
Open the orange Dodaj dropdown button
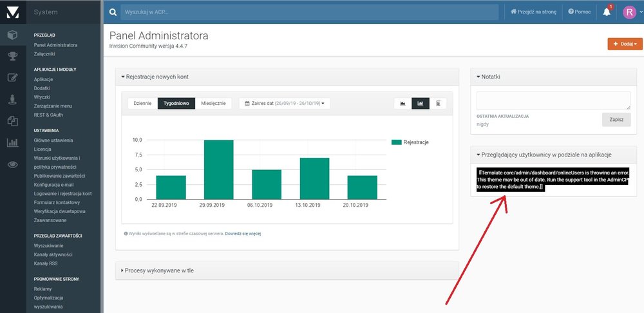pos(624,44)
